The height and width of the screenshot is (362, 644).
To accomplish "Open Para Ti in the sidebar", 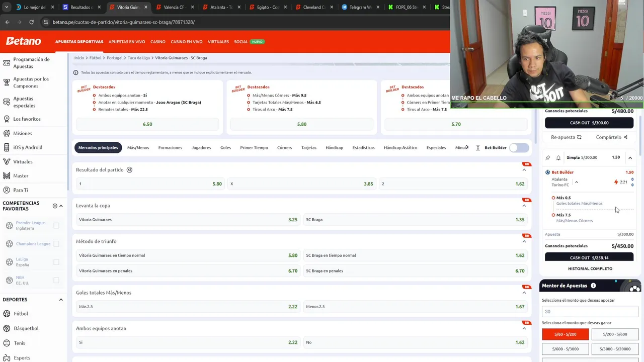I will (x=21, y=190).
